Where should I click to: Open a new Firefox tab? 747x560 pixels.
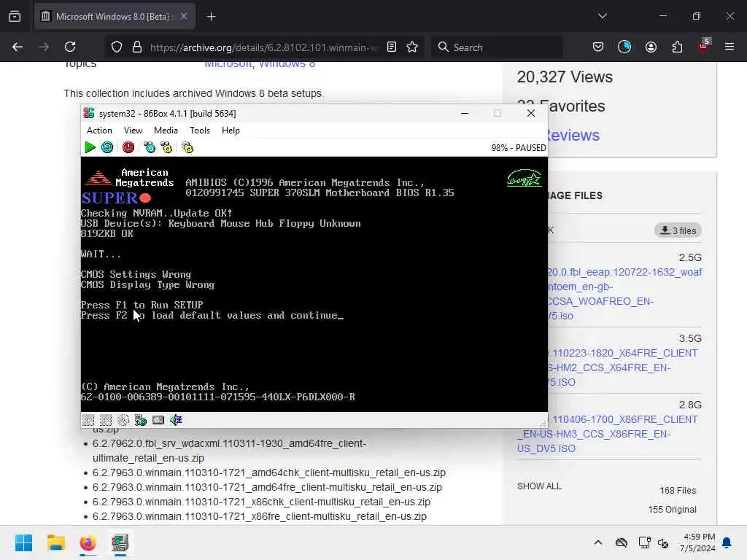[211, 17]
